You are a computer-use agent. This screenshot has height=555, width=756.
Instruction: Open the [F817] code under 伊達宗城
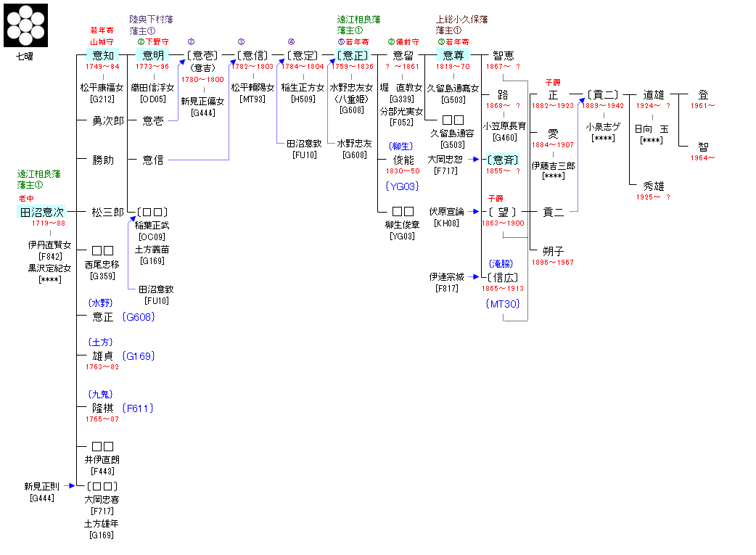point(446,289)
